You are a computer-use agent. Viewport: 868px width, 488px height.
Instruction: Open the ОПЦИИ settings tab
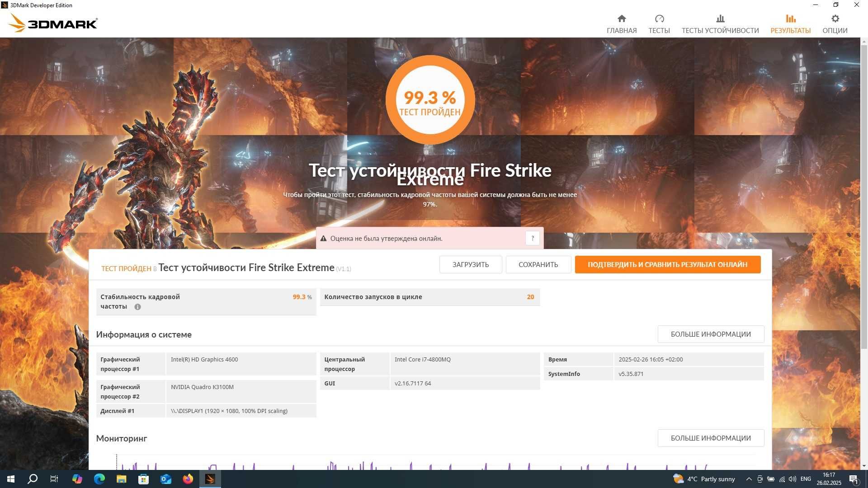(x=835, y=24)
